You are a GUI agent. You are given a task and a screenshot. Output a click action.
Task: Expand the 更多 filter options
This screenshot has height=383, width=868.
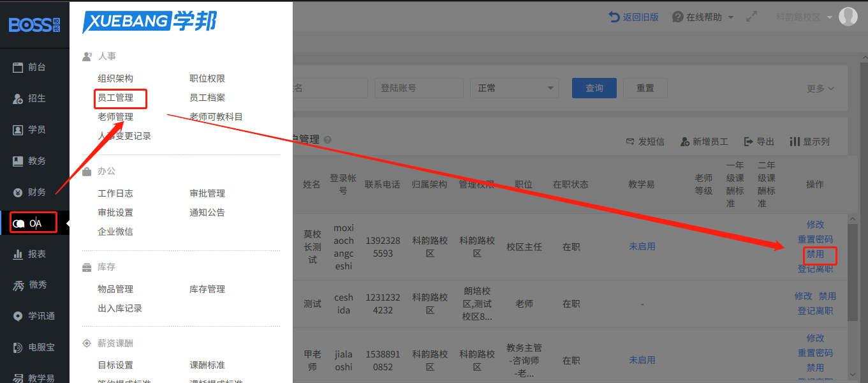[x=820, y=89]
